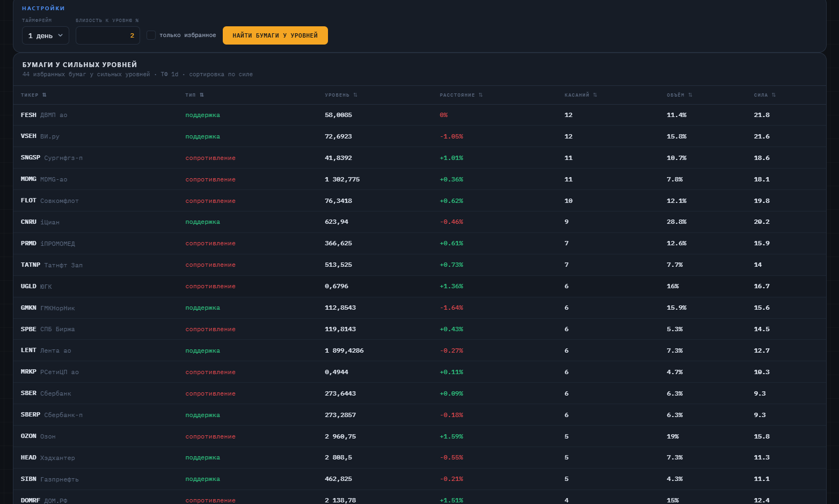
Task: Open the HEAD Хэдхантер ticker
Action: coord(48,457)
